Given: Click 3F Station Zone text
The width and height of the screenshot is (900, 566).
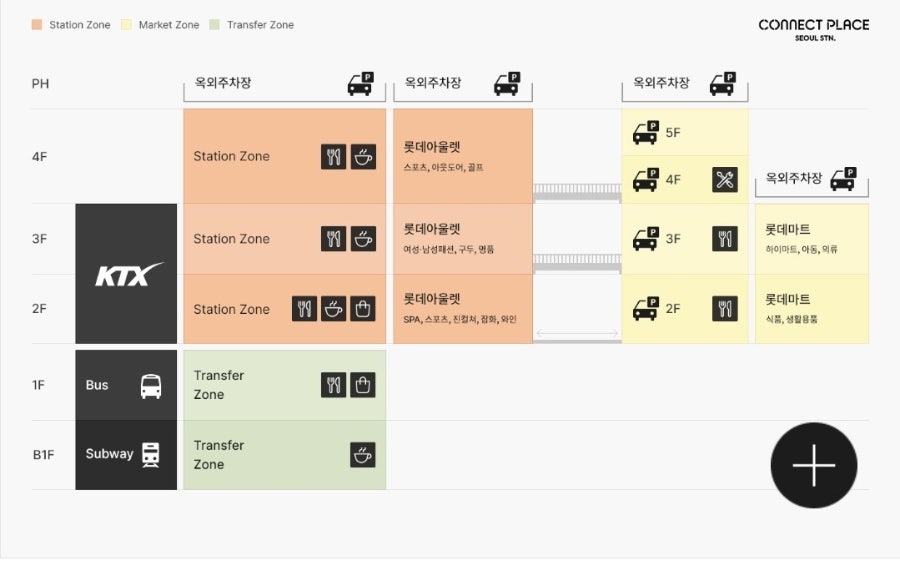Looking at the screenshot, I should coord(231,239).
